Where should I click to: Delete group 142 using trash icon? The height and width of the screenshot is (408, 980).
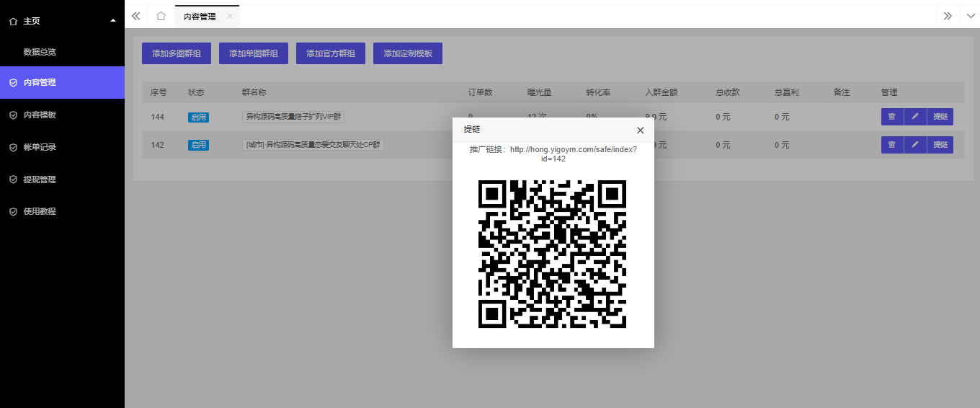point(891,145)
